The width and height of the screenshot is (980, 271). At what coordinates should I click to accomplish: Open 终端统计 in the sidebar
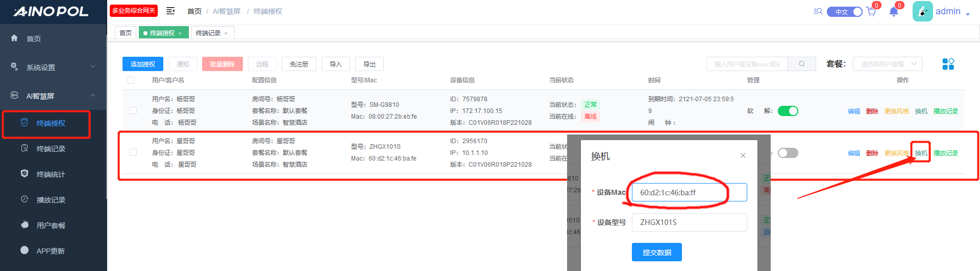51,174
